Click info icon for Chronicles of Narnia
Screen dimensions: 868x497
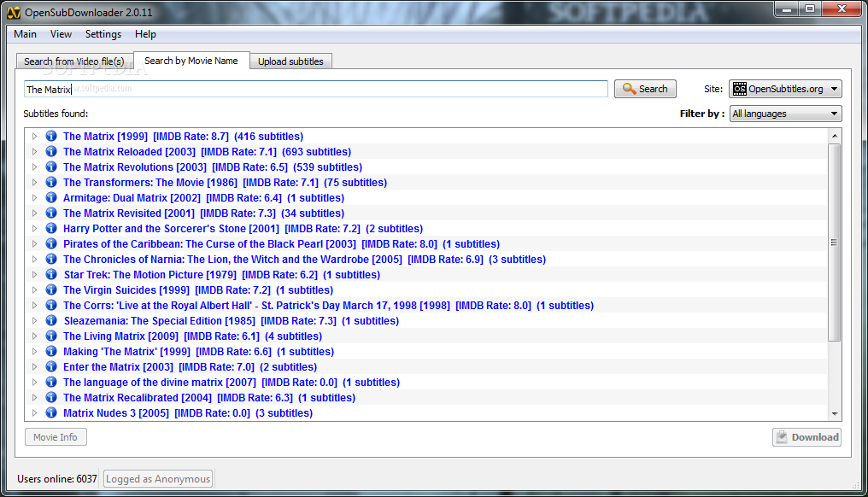pos(51,259)
